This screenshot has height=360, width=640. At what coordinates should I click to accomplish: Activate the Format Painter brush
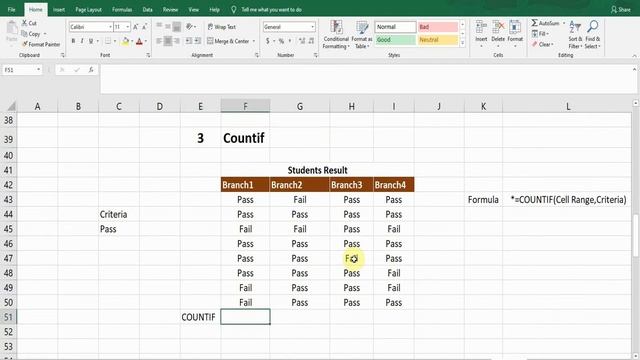pyautogui.click(x=25, y=44)
